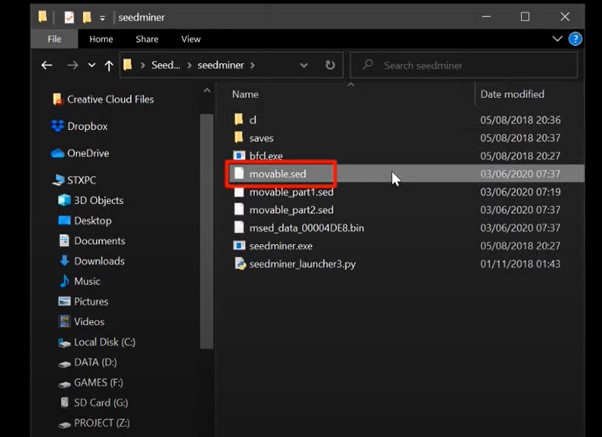This screenshot has width=602, height=437.
Task: Click the Properties quick access toolbar icon
Action: click(69, 17)
